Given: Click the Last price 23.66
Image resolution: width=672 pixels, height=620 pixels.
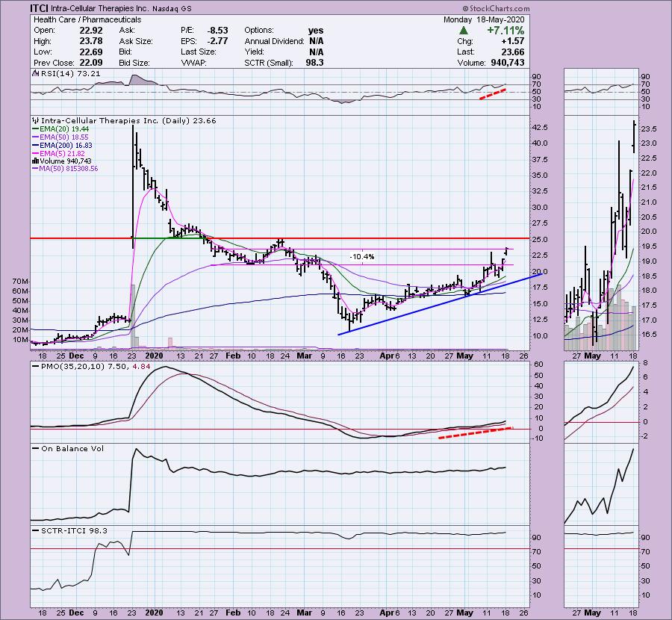Looking at the screenshot, I should (x=513, y=52).
